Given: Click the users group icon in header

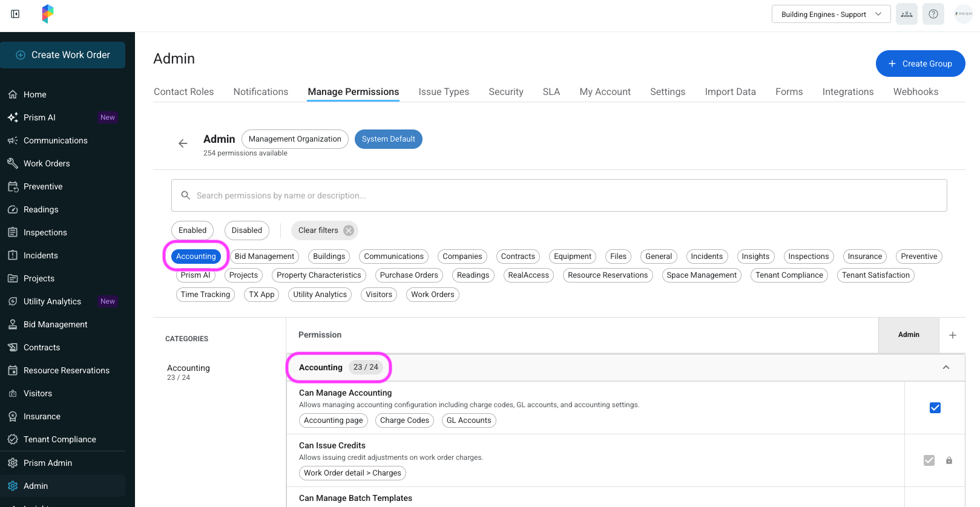Looking at the screenshot, I should tap(906, 14).
